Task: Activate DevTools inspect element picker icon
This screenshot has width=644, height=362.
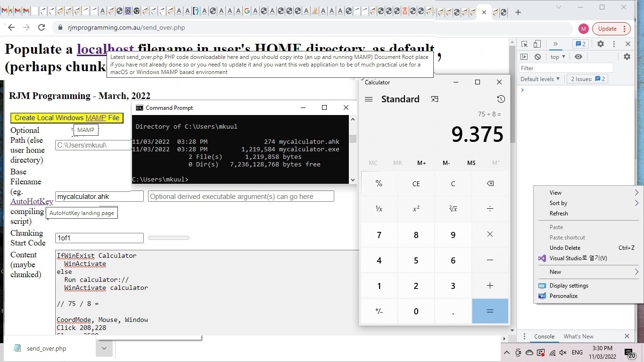Action: coord(524,44)
